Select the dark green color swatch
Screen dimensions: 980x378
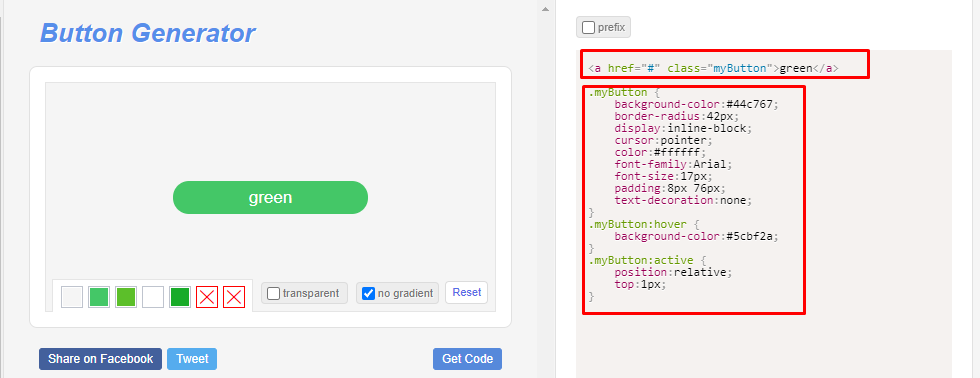180,297
